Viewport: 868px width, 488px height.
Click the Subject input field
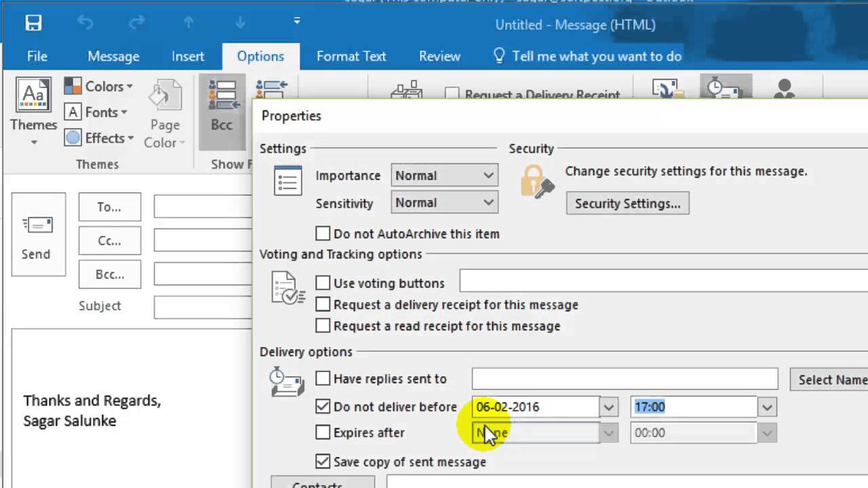pyautogui.click(x=203, y=307)
